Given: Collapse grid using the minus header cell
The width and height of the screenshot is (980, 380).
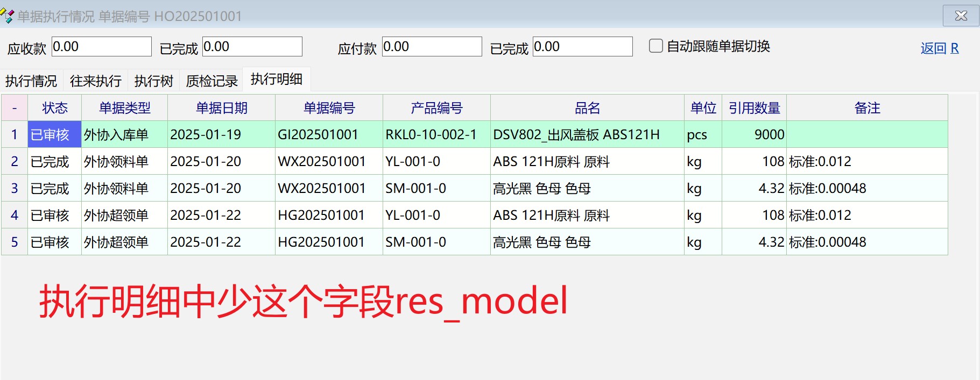Looking at the screenshot, I should pos(15,108).
